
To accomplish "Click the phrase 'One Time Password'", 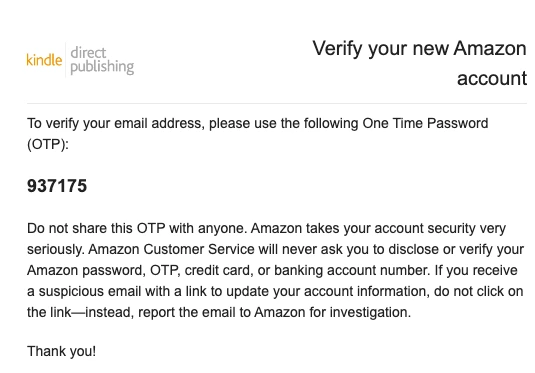I will click(425, 123).
